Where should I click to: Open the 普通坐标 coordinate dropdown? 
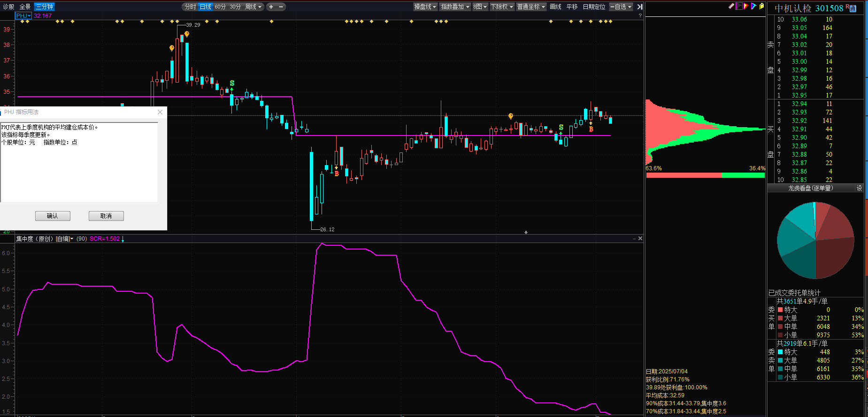pos(531,7)
